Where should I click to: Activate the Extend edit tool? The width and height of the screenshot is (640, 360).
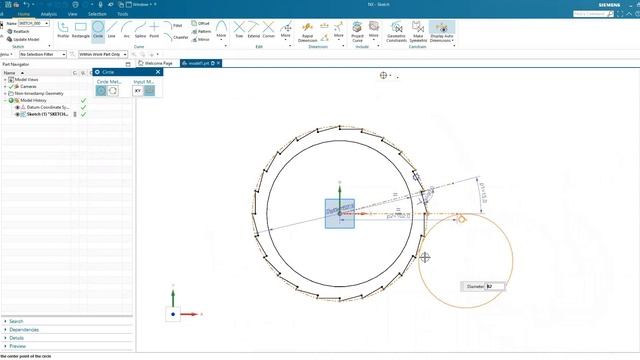coord(253,30)
